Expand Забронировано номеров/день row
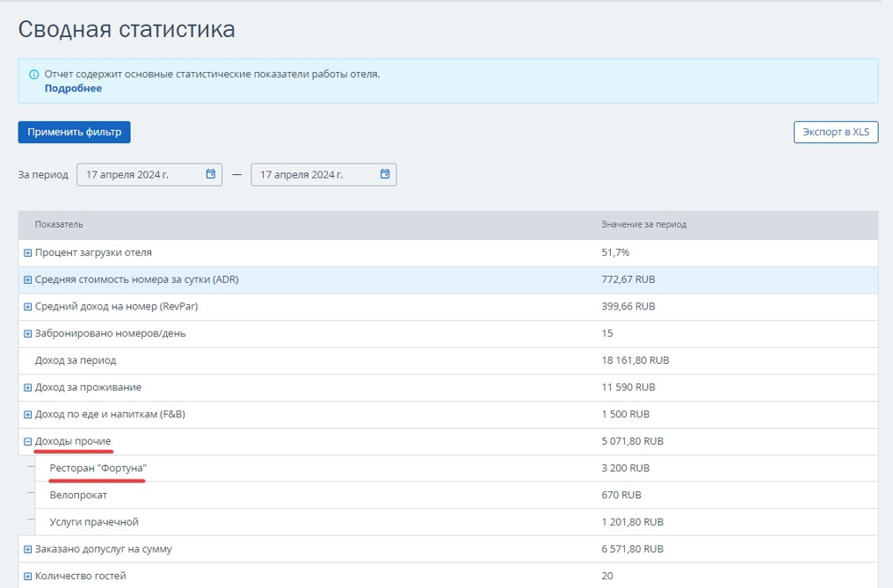The width and height of the screenshot is (893, 588). tap(27, 333)
